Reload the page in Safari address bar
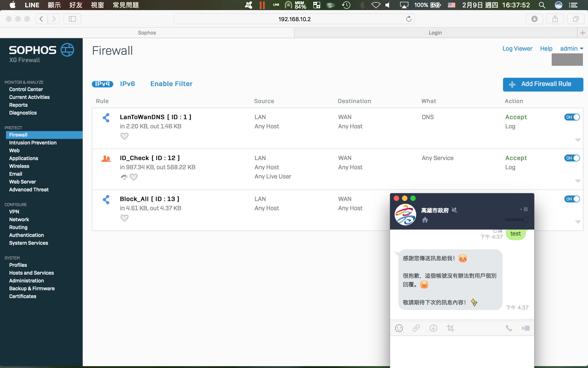 coord(409,19)
